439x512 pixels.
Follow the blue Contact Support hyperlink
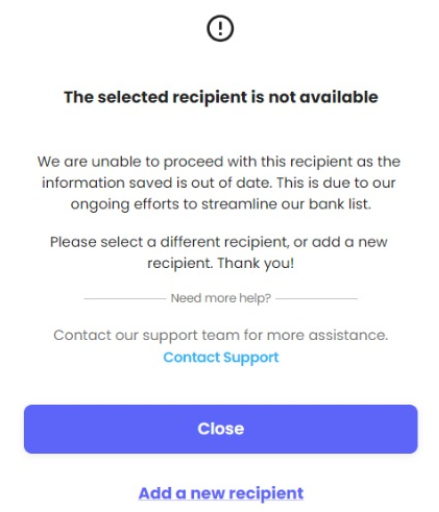[x=221, y=358]
